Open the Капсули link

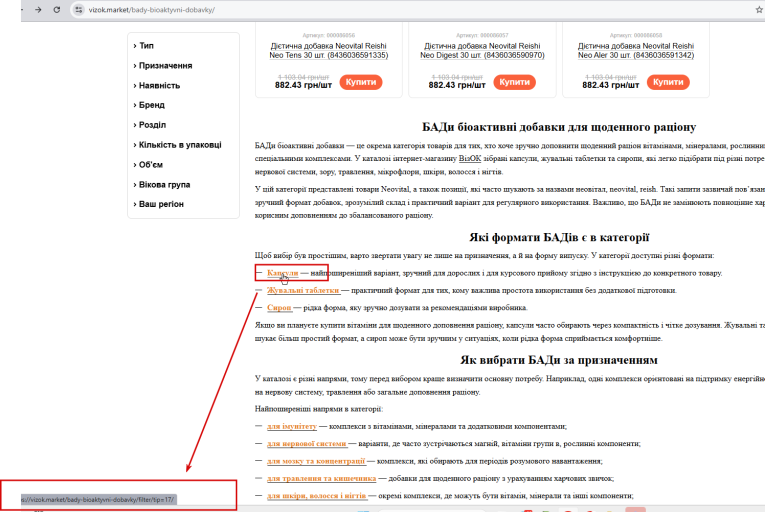282,273
